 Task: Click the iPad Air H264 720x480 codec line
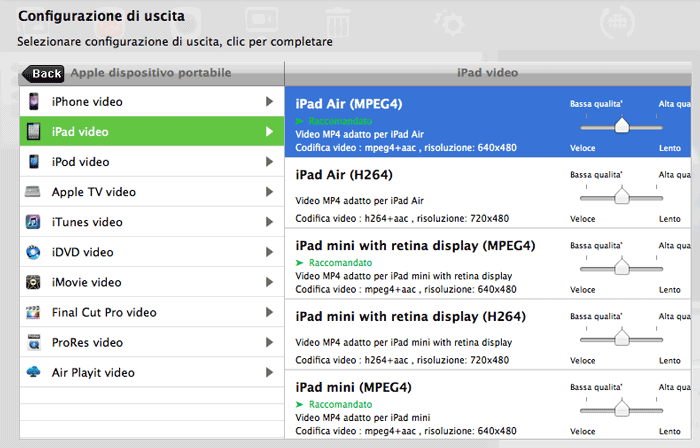click(402, 219)
